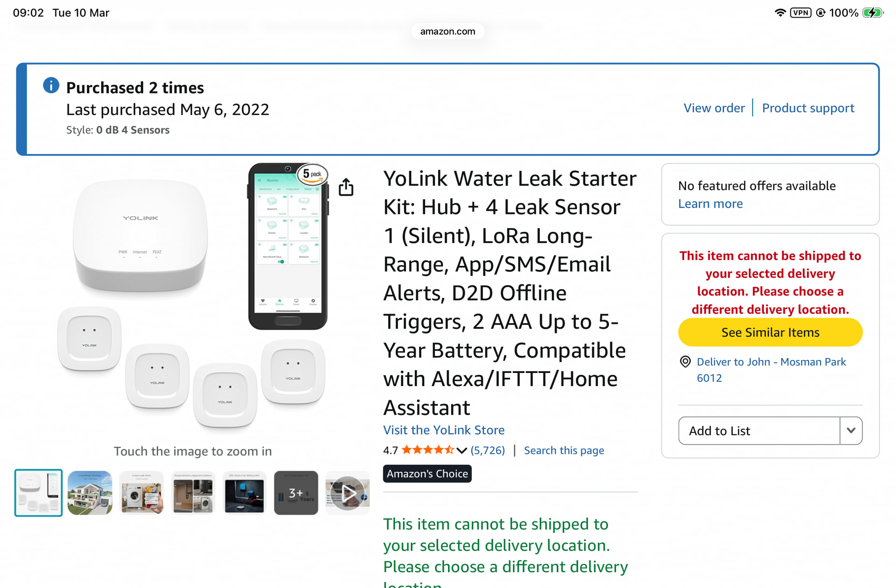
Task: Click the VPN indicator icon
Action: [x=800, y=13]
